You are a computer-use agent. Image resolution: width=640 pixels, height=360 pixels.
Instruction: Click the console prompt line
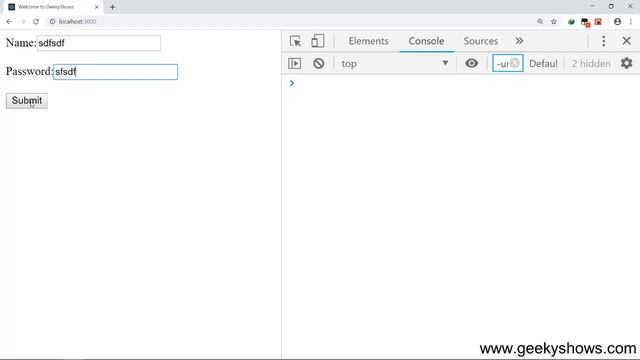(460, 83)
